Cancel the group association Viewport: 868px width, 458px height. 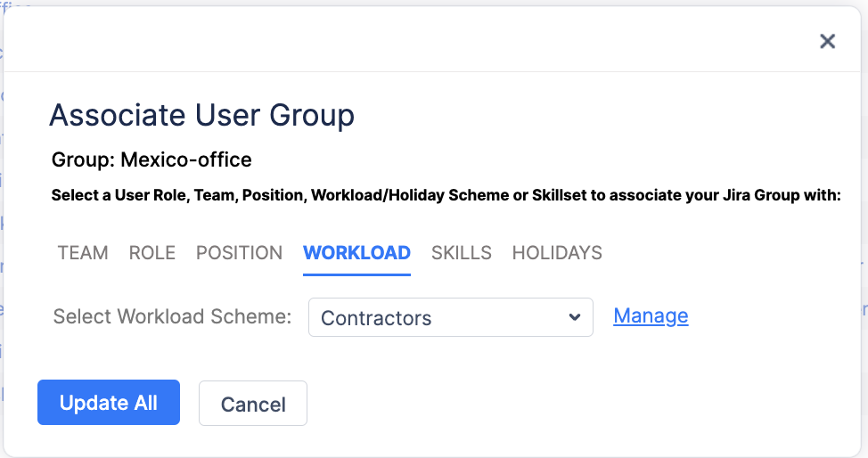[253, 404]
